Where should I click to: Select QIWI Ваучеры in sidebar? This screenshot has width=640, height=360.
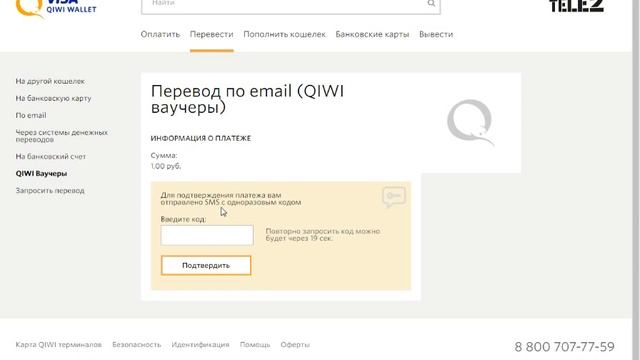pyautogui.click(x=41, y=173)
